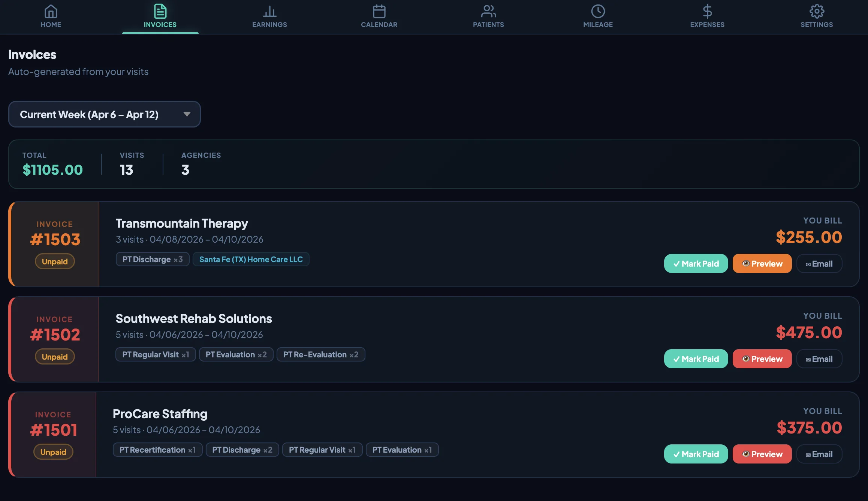
Task: Click Unpaid status badge on invoice #1503
Action: pyautogui.click(x=55, y=261)
